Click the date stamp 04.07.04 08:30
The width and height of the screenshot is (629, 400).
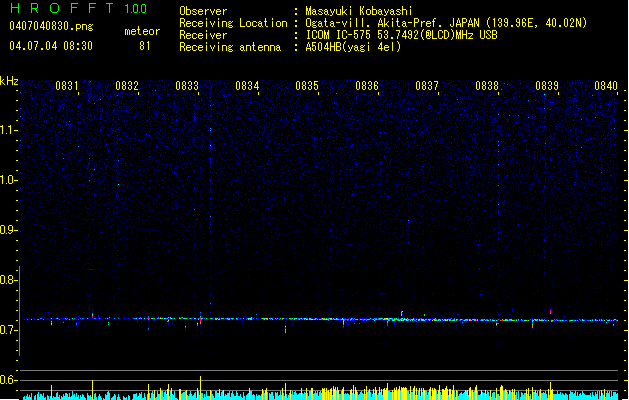click(x=51, y=46)
